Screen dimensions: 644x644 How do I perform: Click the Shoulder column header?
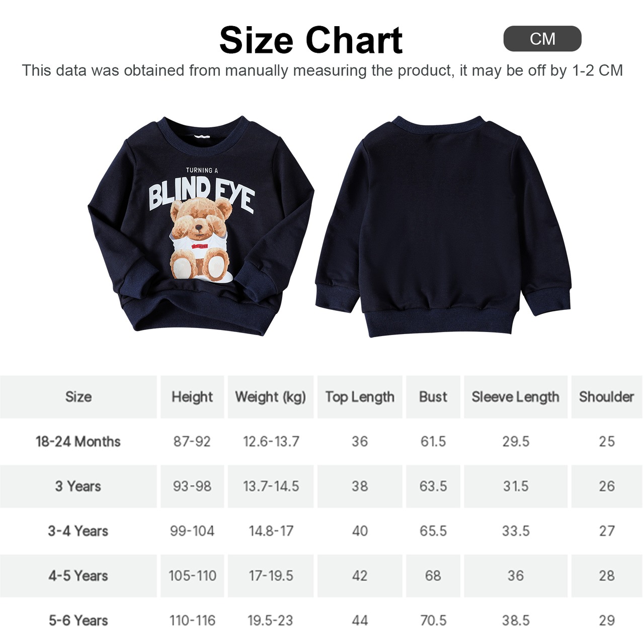point(606,397)
